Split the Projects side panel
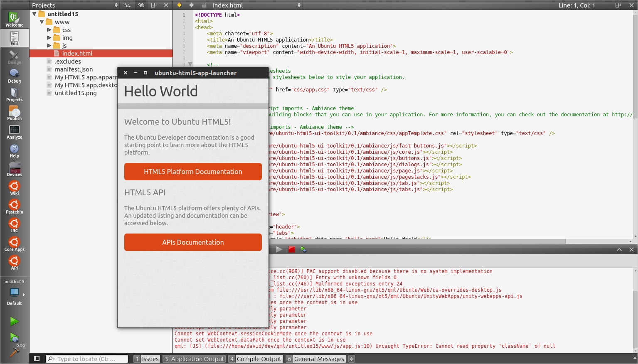The image size is (638, 364). point(154,5)
